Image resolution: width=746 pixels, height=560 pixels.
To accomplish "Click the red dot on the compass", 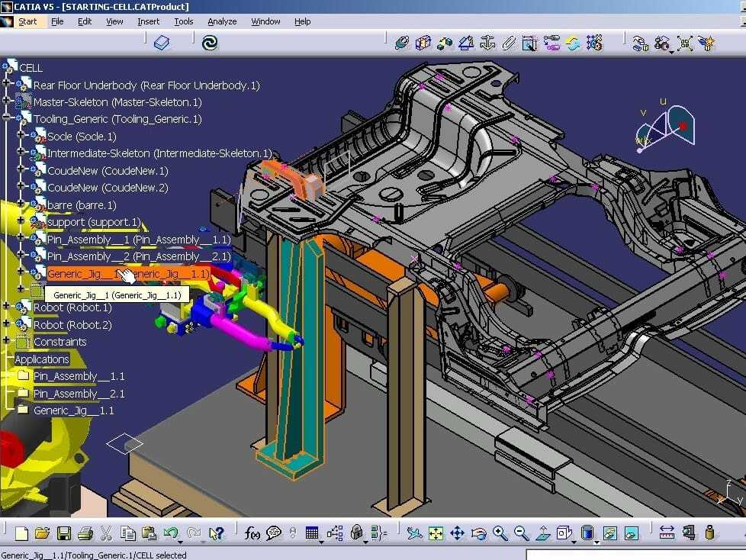I will point(683,126).
